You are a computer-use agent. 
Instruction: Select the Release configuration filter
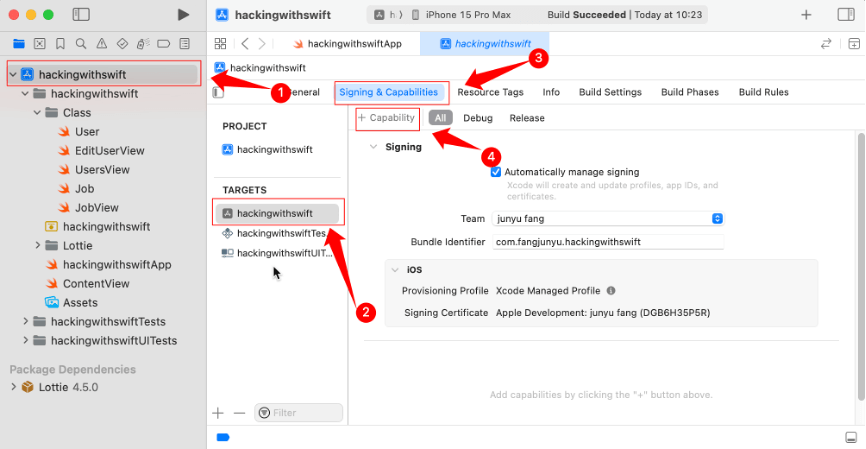tap(527, 118)
